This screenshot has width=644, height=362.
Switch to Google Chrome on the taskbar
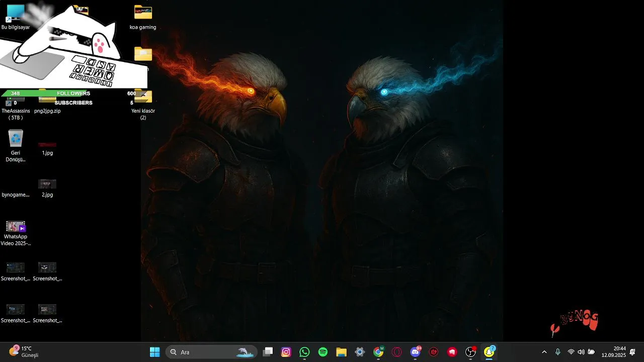coord(378,352)
